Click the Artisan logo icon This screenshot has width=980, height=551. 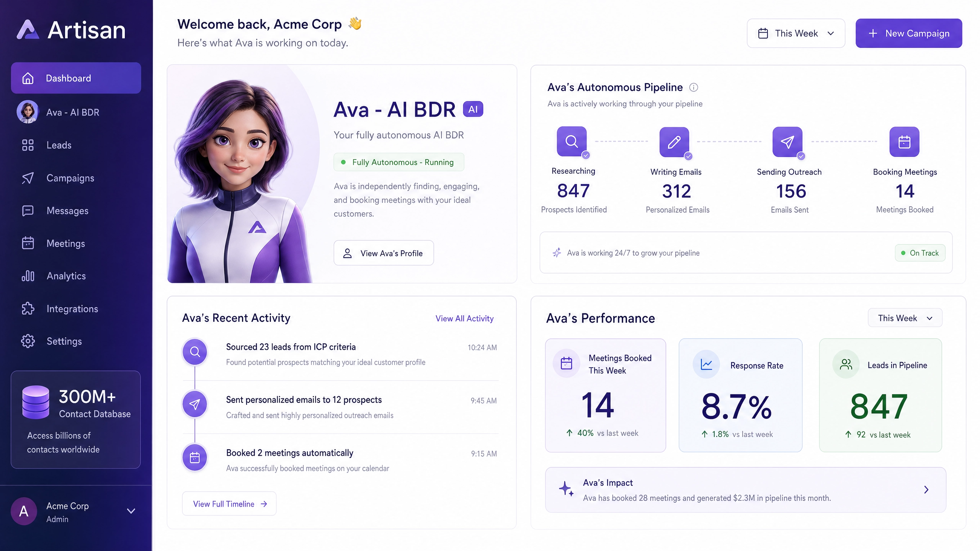point(28,30)
